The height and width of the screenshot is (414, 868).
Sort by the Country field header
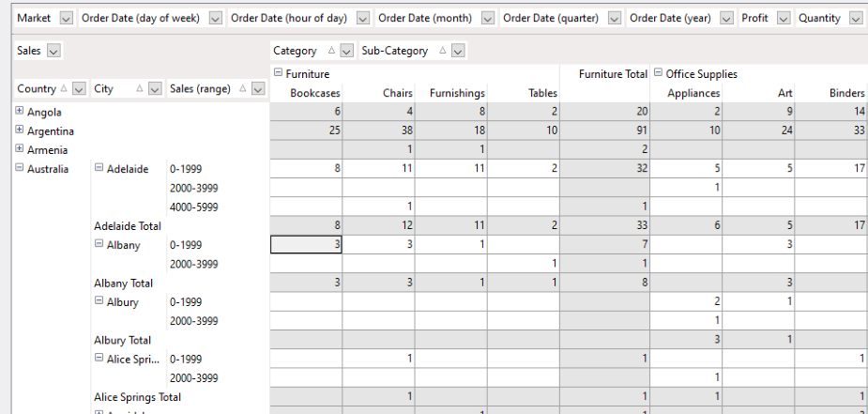(x=37, y=89)
